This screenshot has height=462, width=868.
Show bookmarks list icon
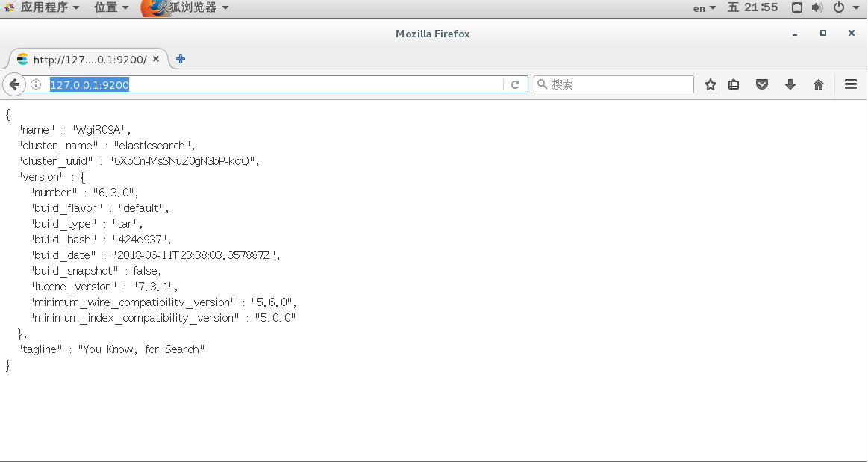click(734, 84)
